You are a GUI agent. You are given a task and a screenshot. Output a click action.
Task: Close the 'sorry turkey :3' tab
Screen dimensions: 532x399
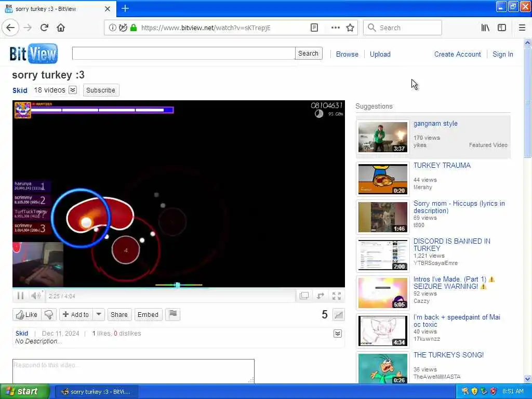tap(108, 9)
